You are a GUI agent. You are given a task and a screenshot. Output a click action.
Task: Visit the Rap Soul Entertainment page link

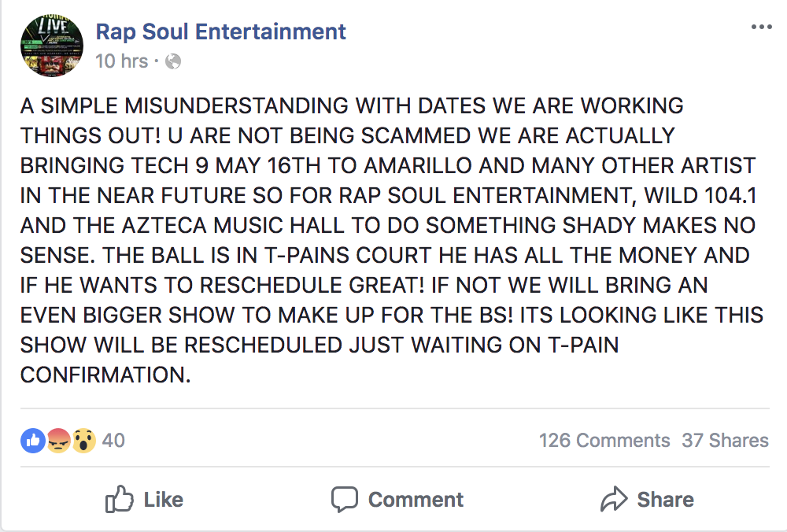[221, 31]
